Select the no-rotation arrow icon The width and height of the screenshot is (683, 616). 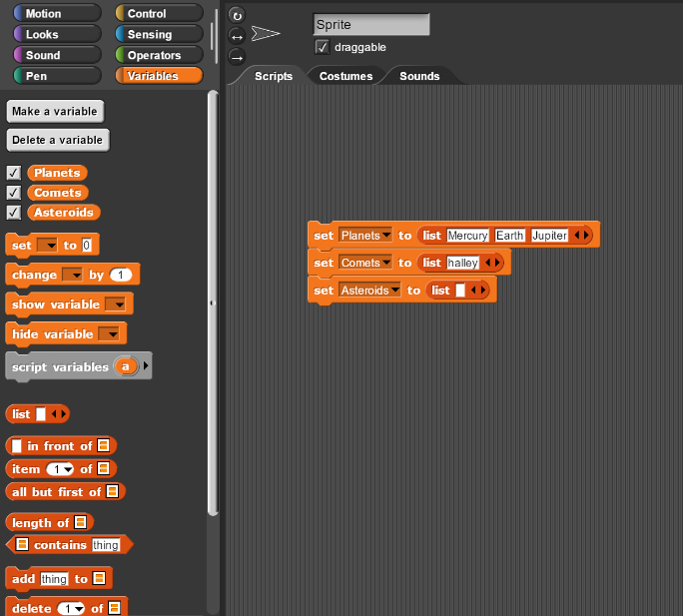(237, 55)
